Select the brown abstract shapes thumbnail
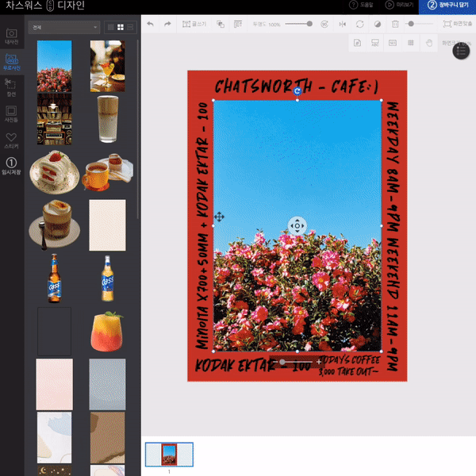476x476 pixels. [x=107, y=437]
